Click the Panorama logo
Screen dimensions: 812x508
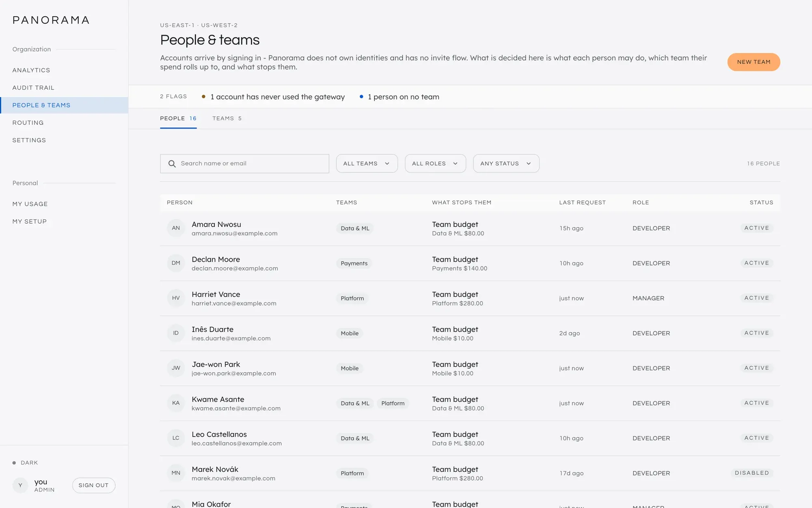click(51, 20)
